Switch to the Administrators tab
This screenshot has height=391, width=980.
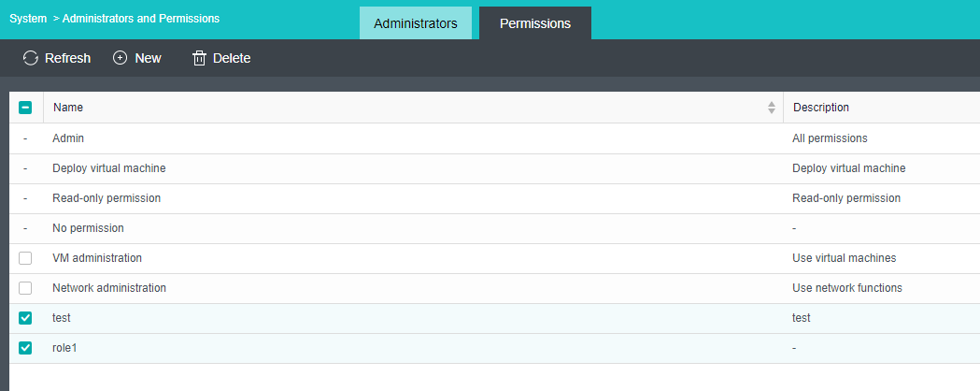click(x=416, y=23)
